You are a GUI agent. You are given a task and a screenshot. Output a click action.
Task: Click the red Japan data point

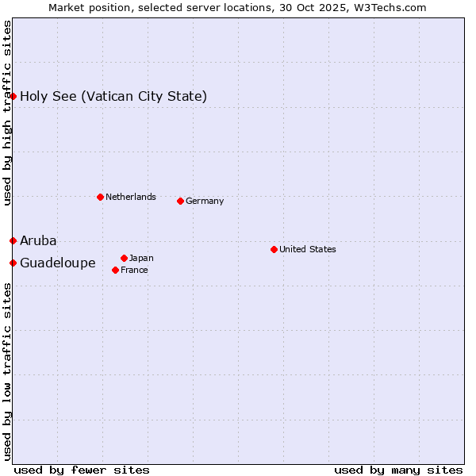tap(124, 258)
